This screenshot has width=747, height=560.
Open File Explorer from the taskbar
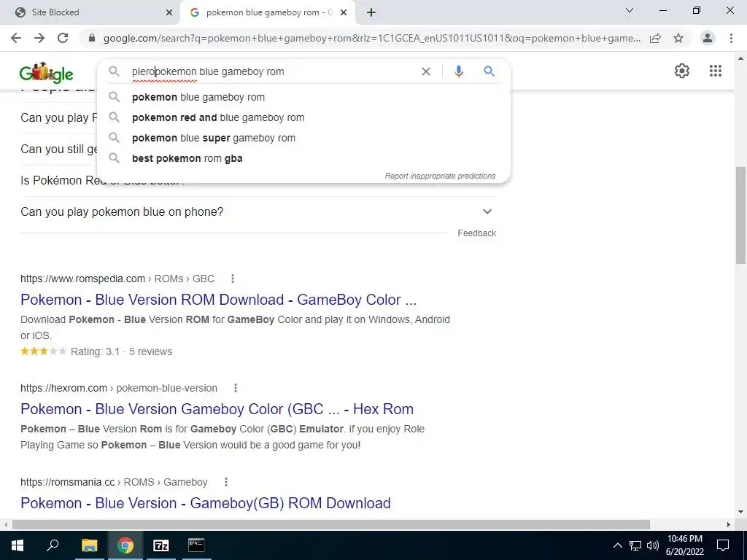(89, 545)
